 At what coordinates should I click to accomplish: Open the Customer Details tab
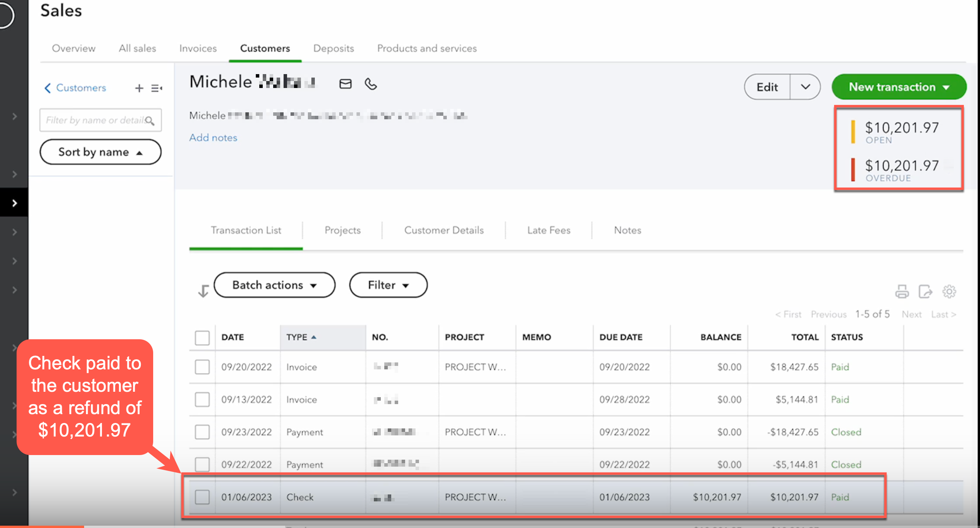click(x=444, y=230)
